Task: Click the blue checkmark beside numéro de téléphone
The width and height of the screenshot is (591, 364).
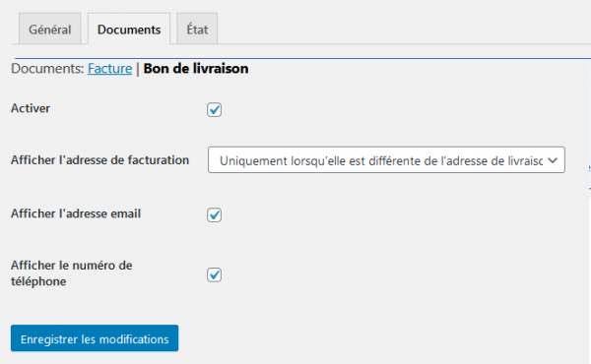Action: [x=215, y=274]
